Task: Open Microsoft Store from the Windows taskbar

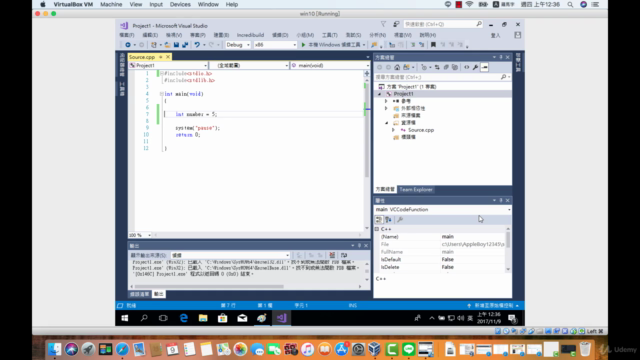Action: (222, 318)
